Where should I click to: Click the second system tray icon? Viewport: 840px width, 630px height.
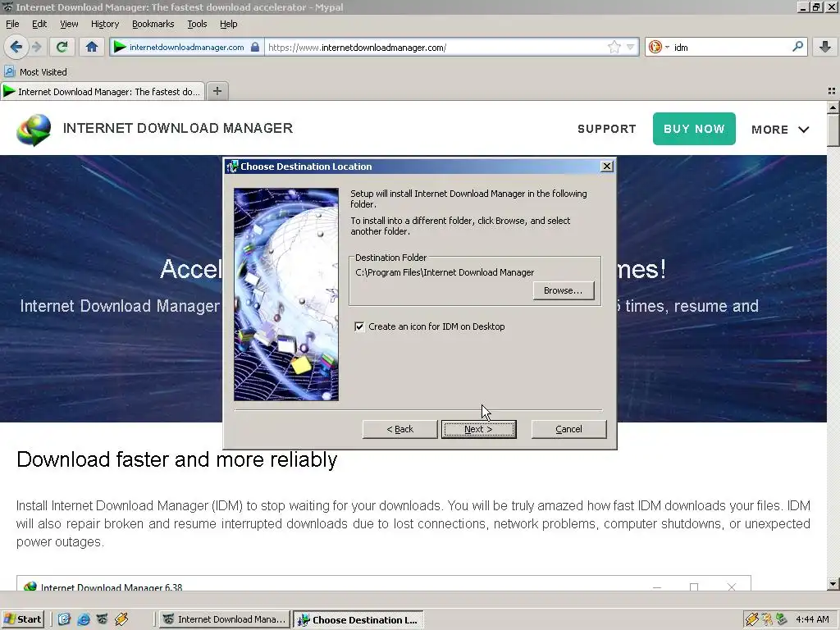point(767,619)
